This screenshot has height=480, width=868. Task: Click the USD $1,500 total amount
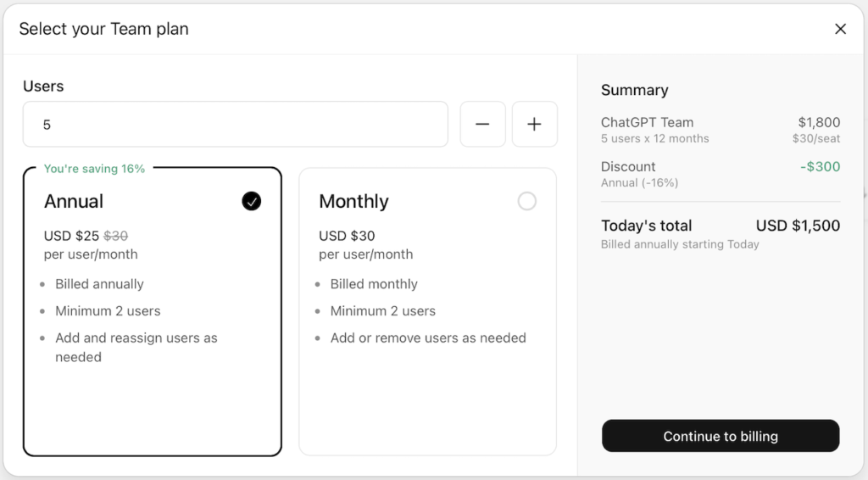point(798,226)
